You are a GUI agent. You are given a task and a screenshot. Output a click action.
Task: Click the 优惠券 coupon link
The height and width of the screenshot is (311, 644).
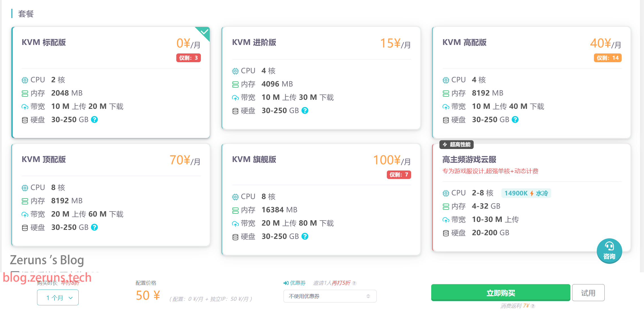tap(295, 283)
